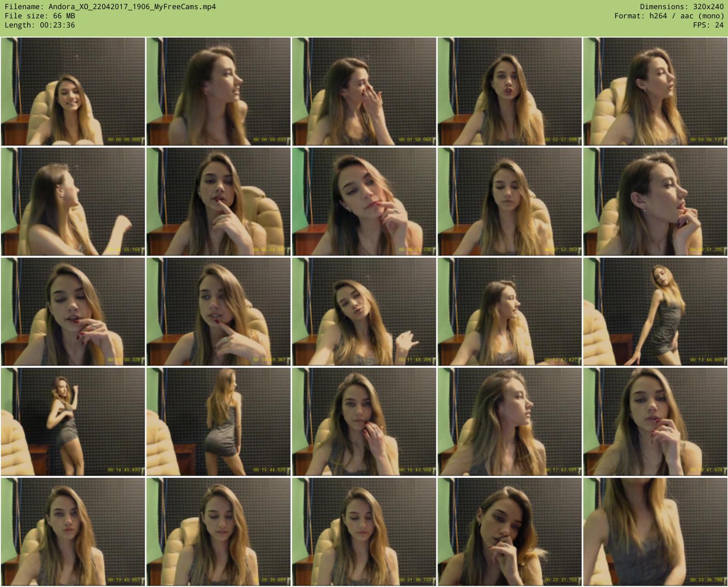Image resolution: width=728 pixels, height=587 pixels.
Task: Open the thumbnail stamped 00:00:00
Action: (73, 92)
